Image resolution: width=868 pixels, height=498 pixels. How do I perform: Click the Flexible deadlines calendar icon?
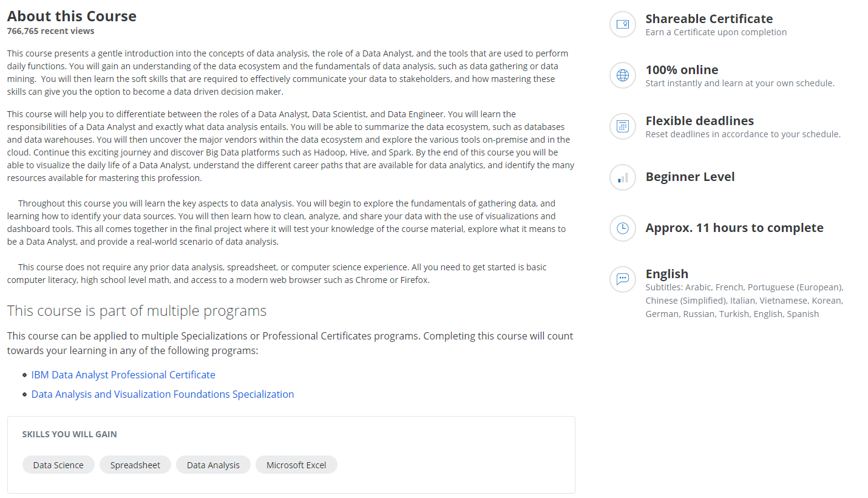tap(622, 126)
